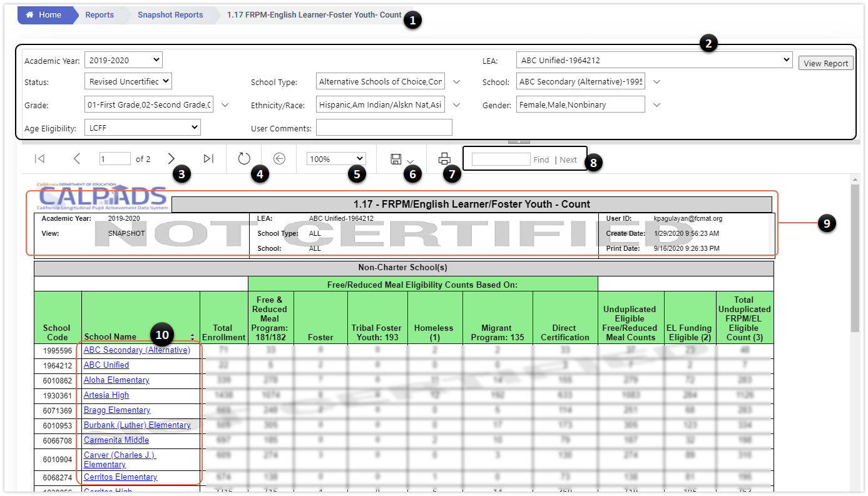Navigate to Snapshot Reports breadcrumb
This screenshot has height=496, width=868.
(170, 15)
